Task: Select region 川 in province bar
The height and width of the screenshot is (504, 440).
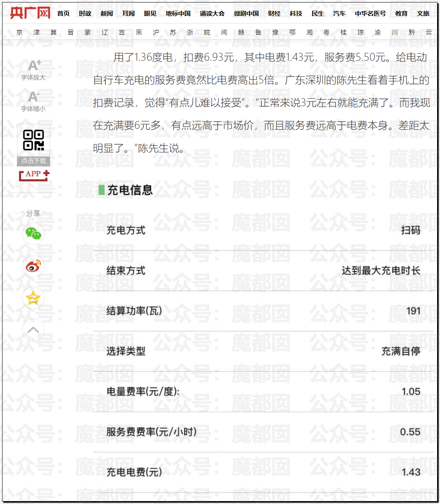Action: click(395, 32)
